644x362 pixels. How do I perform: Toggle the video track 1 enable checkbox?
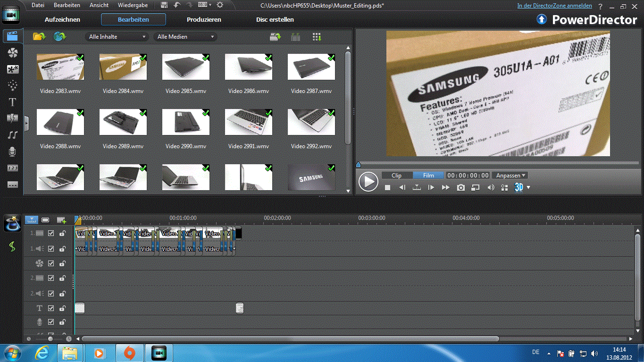pos(51,233)
